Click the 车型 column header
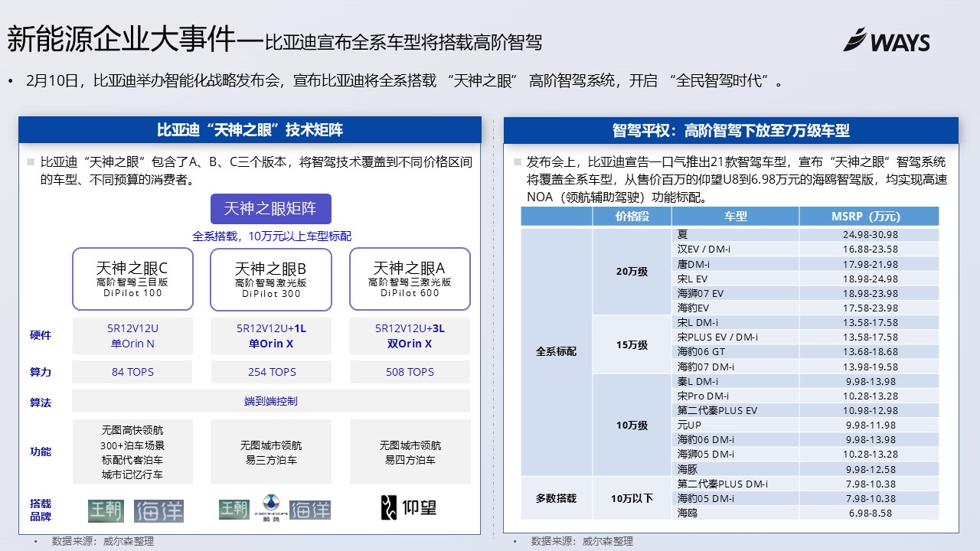This screenshot has height=551, width=980. click(736, 217)
